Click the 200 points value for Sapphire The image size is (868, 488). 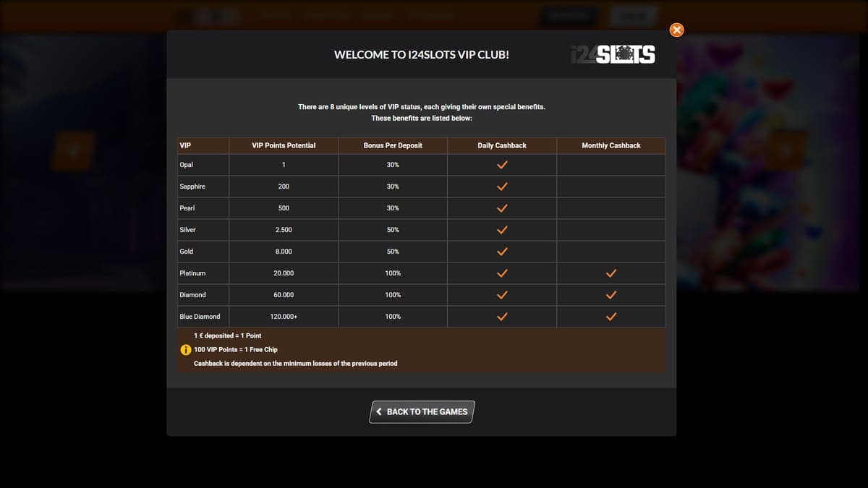click(x=284, y=187)
